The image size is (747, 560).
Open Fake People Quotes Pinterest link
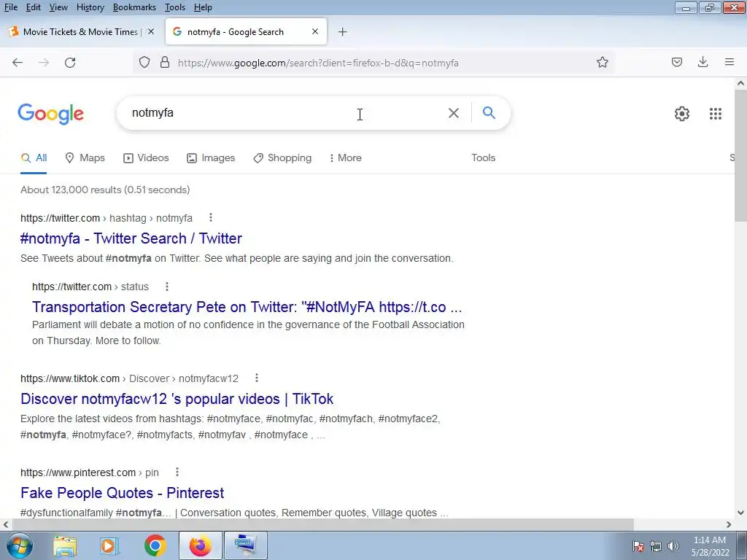coord(122,492)
